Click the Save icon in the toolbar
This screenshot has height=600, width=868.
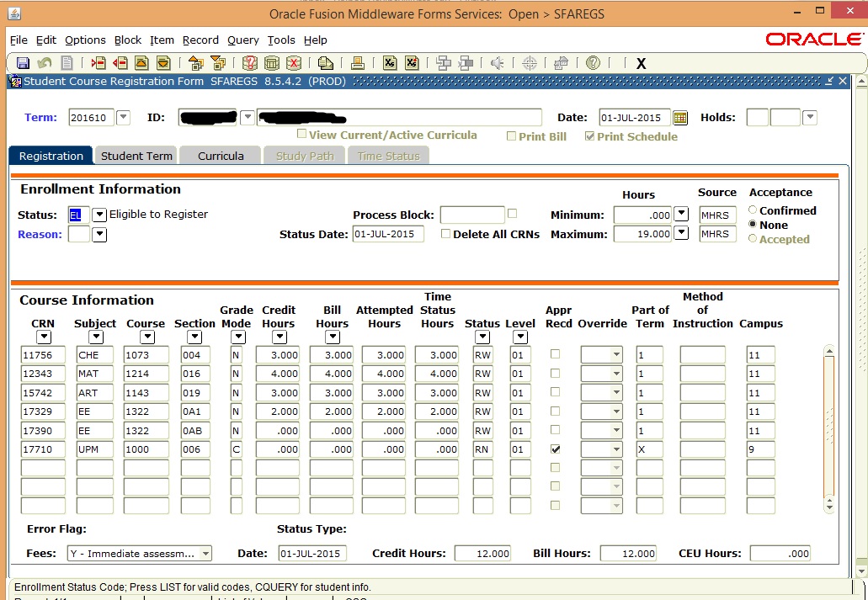pos(24,63)
